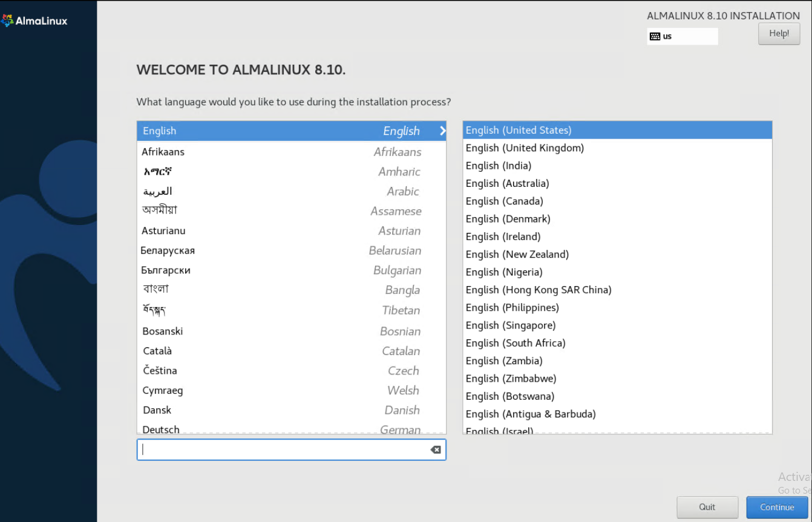Click the Quit button
812x522 pixels.
pos(707,507)
